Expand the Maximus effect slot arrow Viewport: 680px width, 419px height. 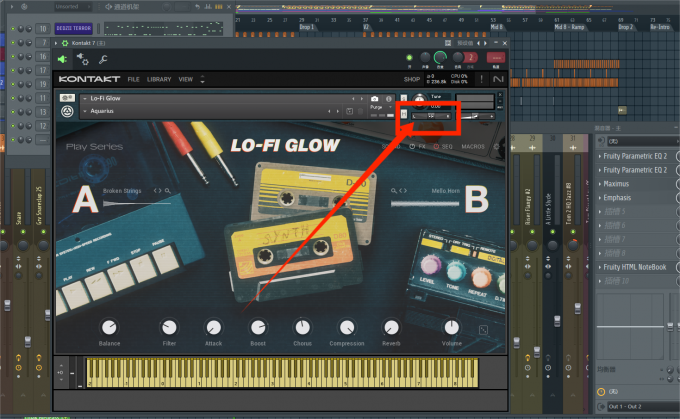(x=600, y=184)
